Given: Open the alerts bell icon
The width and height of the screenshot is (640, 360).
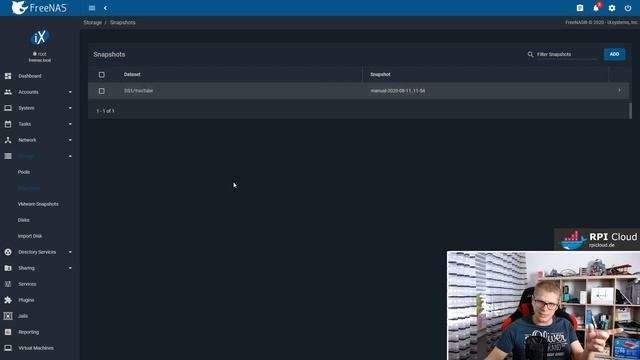Looking at the screenshot, I should tap(596, 8).
